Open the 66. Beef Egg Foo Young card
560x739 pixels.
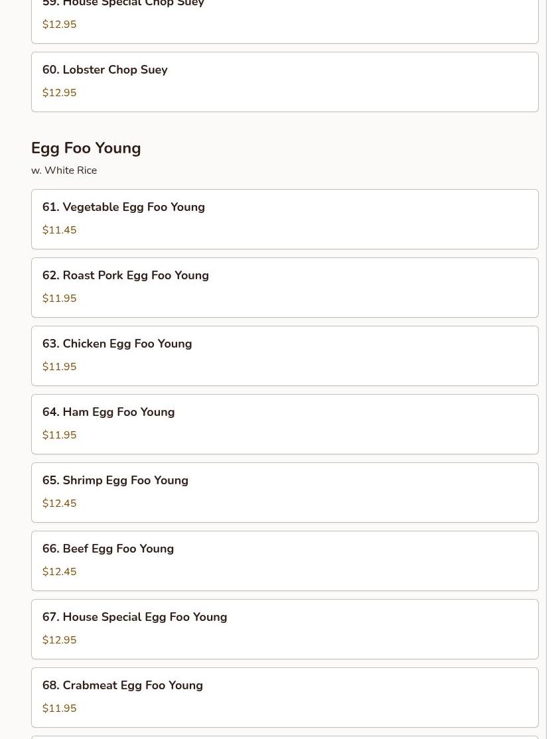[107, 549]
